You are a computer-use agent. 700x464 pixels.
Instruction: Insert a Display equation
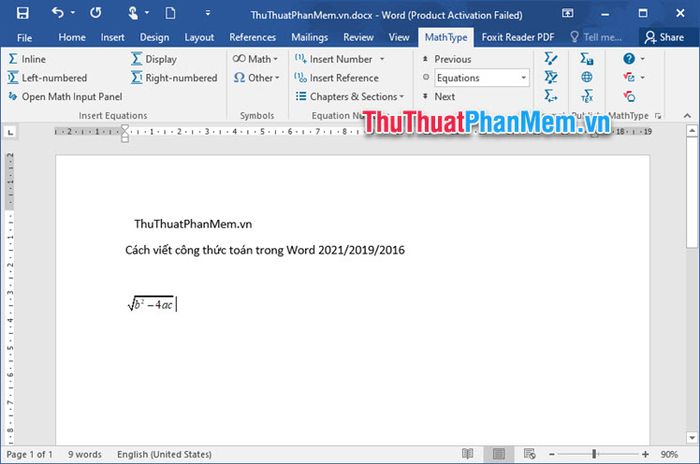click(154, 59)
